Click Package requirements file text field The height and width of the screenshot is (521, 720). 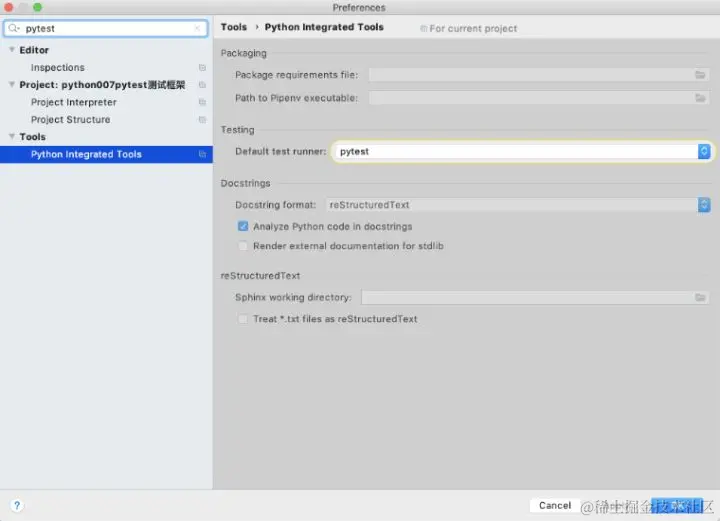[540, 75]
